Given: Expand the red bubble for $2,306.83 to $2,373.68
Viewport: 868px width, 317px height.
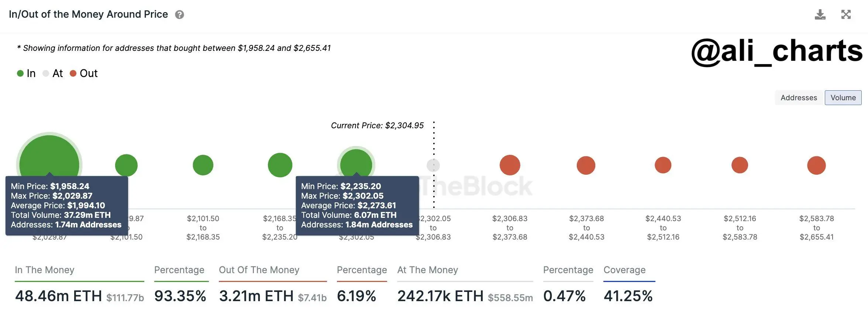Looking at the screenshot, I should (510, 165).
